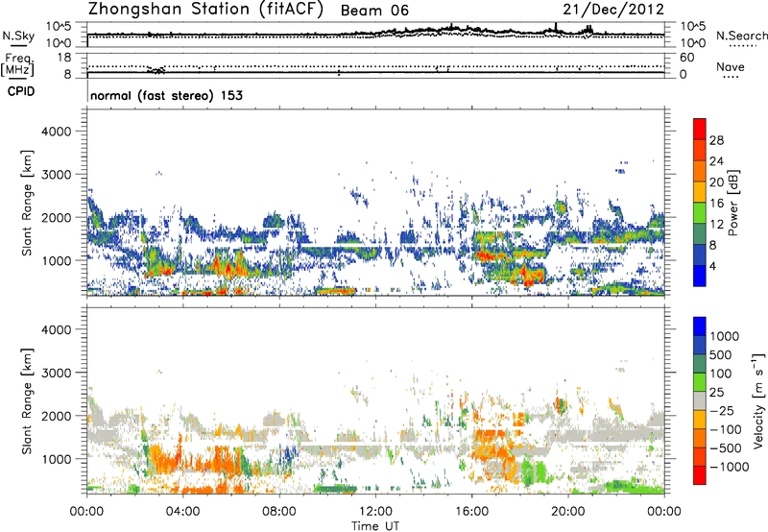Click the '4000' tick on the power panel axis
This screenshot has width=768, height=532.
click(x=57, y=132)
